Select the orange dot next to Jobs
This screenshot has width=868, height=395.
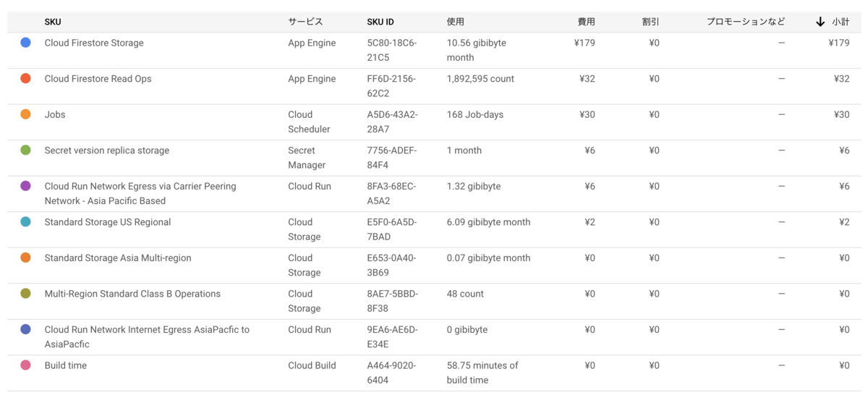25,114
